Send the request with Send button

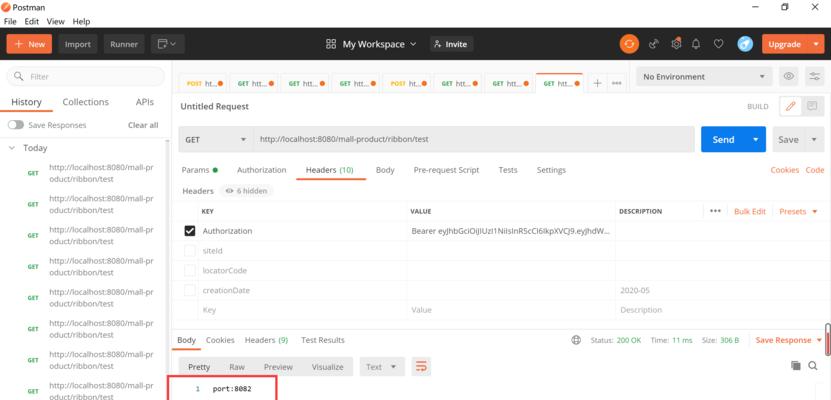pyautogui.click(x=723, y=139)
